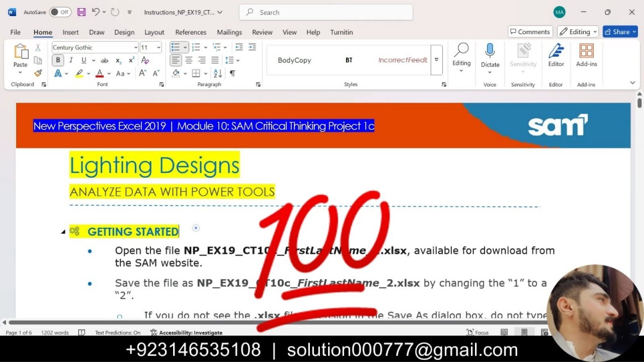Image resolution: width=644 pixels, height=362 pixels.
Task: Apply paragraph shading fill
Action: [x=176, y=73]
